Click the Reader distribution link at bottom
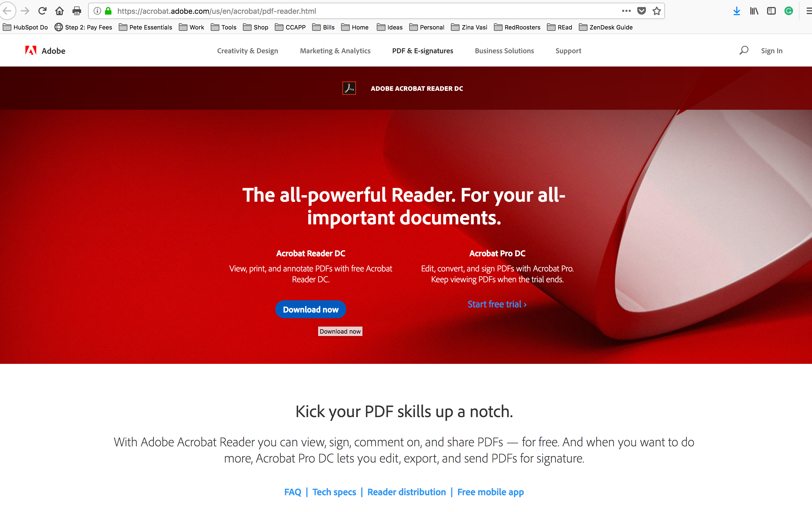The image size is (812, 512). click(408, 491)
